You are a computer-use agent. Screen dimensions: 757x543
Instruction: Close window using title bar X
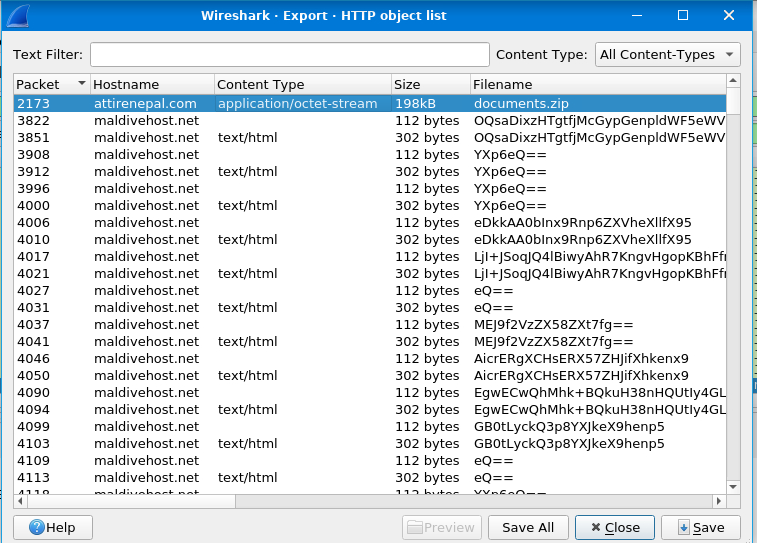[x=729, y=15]
